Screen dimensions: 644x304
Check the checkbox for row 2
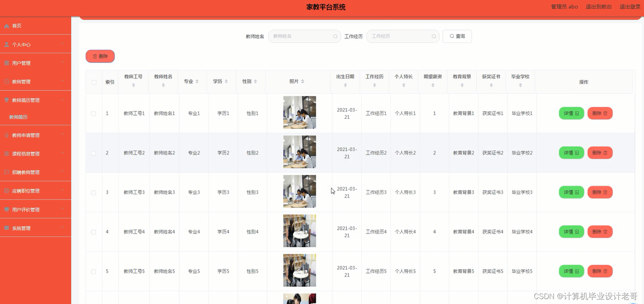[93, 153]
